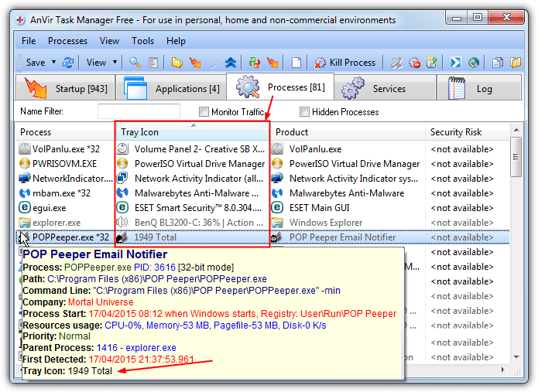Screen dimensions: 538x392
Task: Click into the Name Filter text field
Action: (139, 112)
